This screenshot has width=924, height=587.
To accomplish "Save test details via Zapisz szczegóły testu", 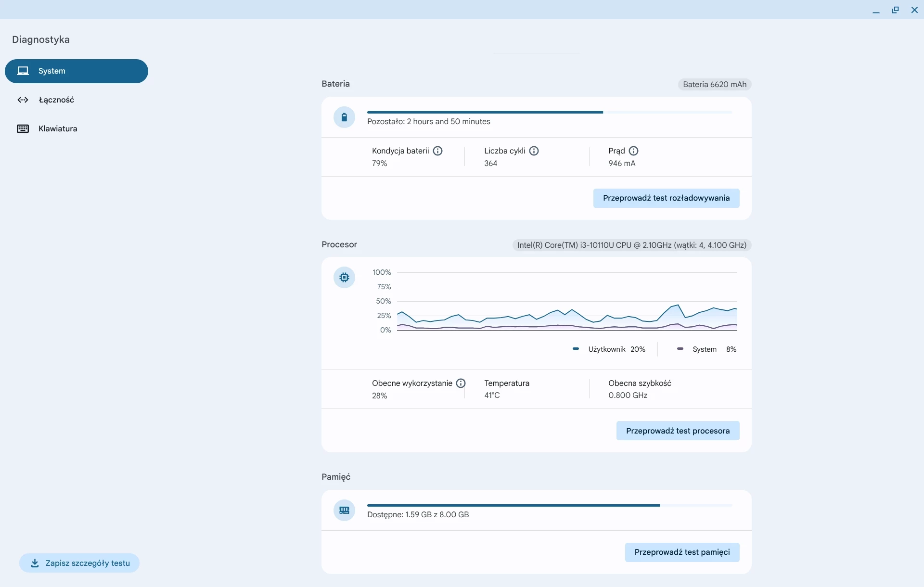I will pos(79,563).
